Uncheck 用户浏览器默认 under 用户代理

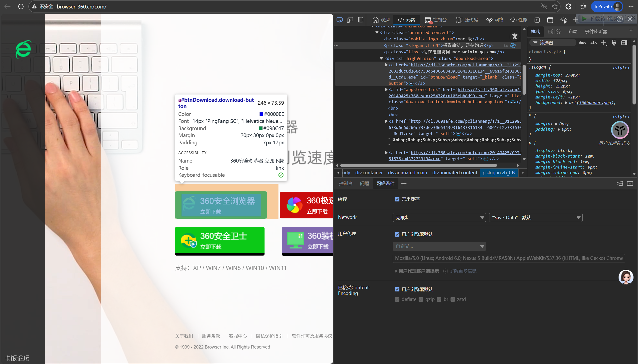pos(397,234)
